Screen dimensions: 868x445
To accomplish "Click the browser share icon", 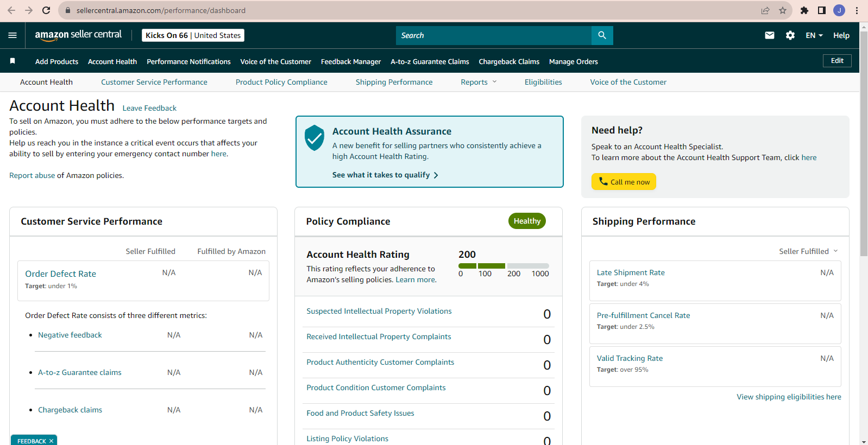I will 765,10.
